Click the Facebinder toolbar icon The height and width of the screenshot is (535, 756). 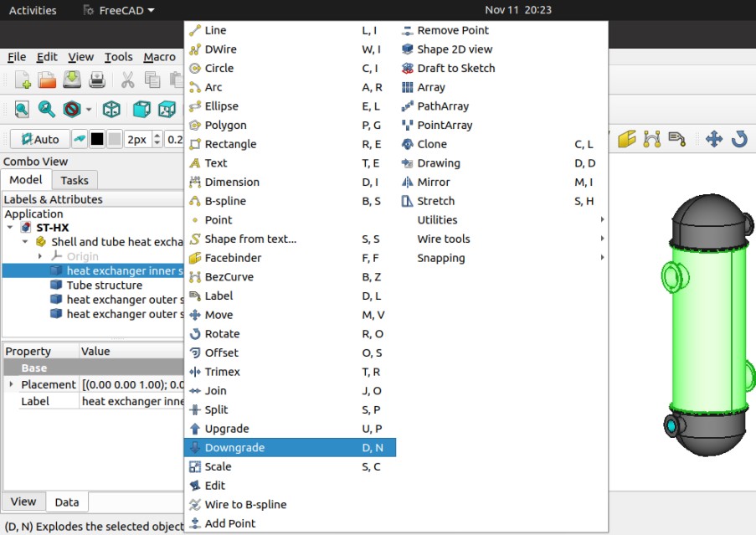pos(627,139)
